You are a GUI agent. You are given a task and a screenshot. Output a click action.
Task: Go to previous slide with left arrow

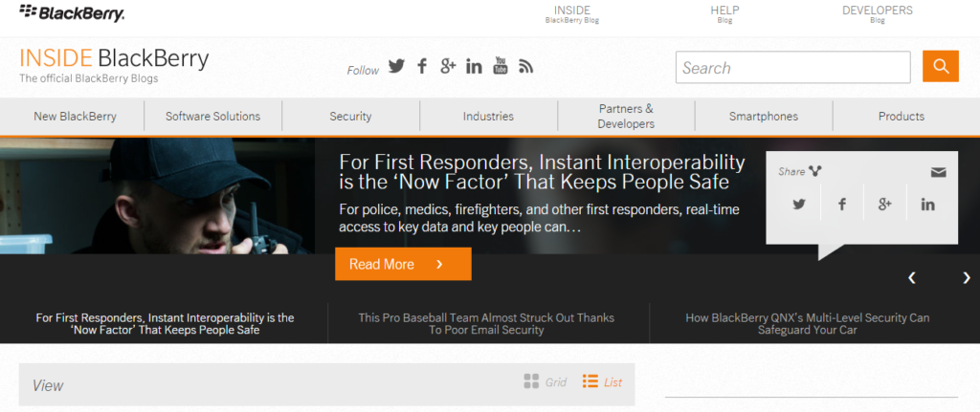912,278
